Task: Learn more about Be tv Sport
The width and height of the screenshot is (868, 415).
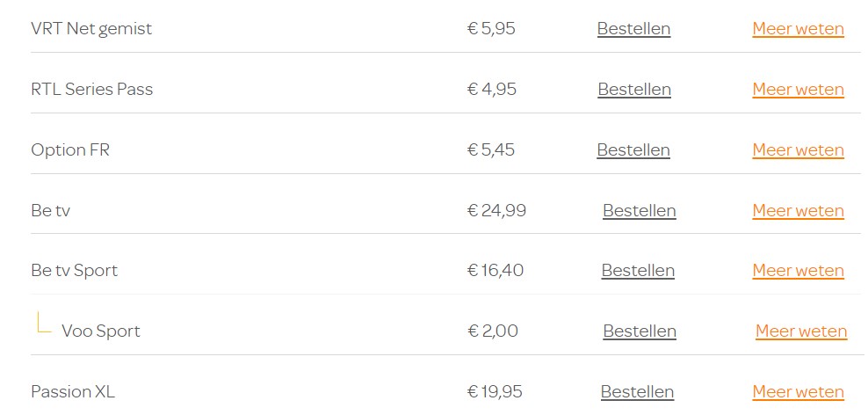Action: coord(799,271)
